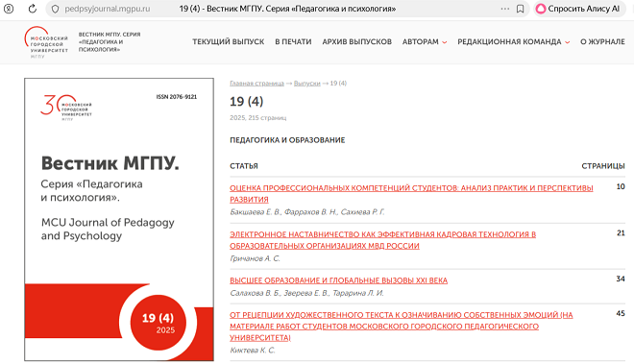The image size is (634, 364).
Task: Click the Выпуски breadcrumb link
Action: [306, 84]
